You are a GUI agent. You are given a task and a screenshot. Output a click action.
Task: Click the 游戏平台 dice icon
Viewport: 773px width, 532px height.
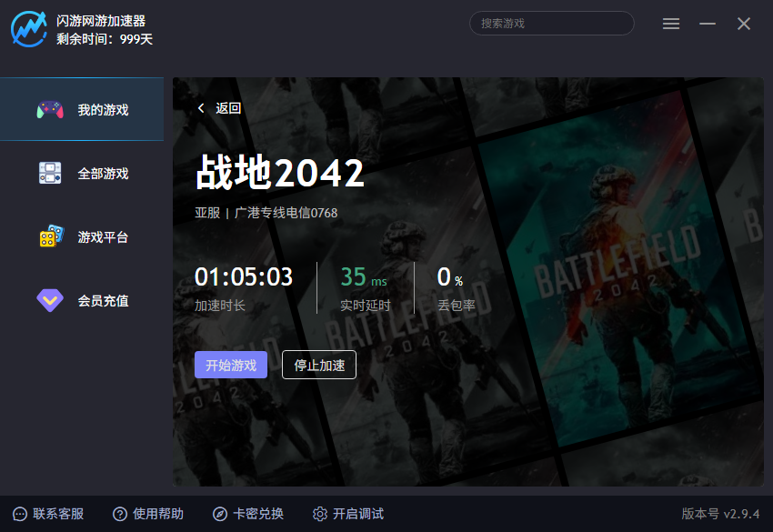click(50, 236)
